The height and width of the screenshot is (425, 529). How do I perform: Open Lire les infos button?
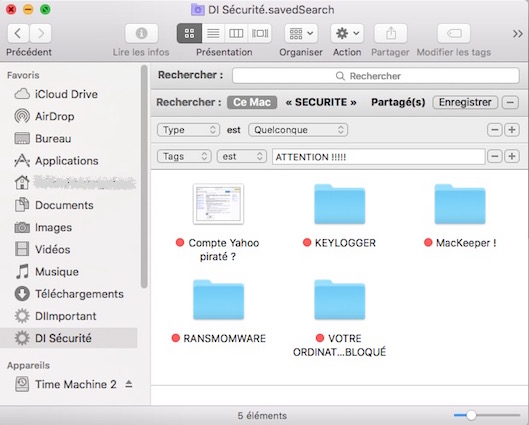(141, 33)
